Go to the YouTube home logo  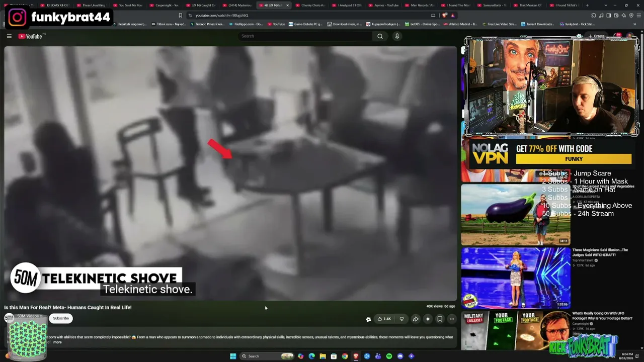(30, 36)
